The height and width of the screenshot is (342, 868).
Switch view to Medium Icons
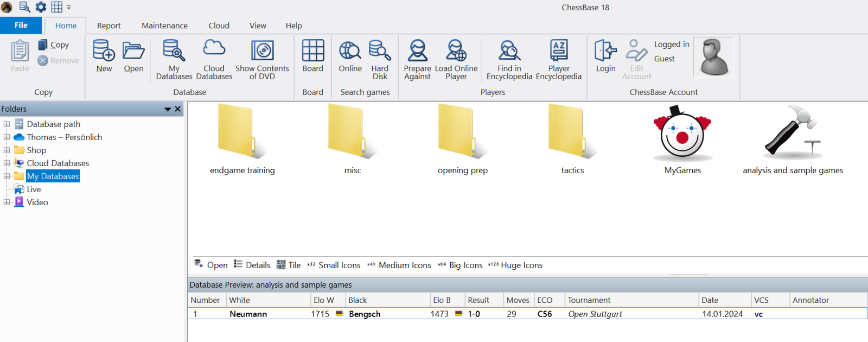[399, 265]
